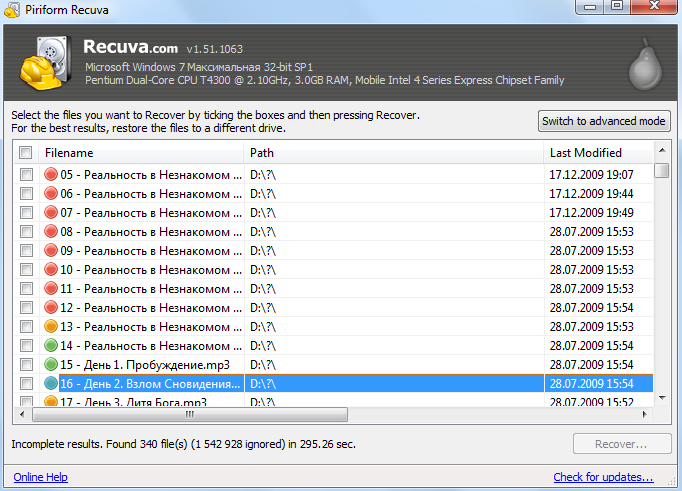Select filename '05 - Реальность в Незнакомом ...'
Screen dimensions: 682x491
click(x=151, y=174)
